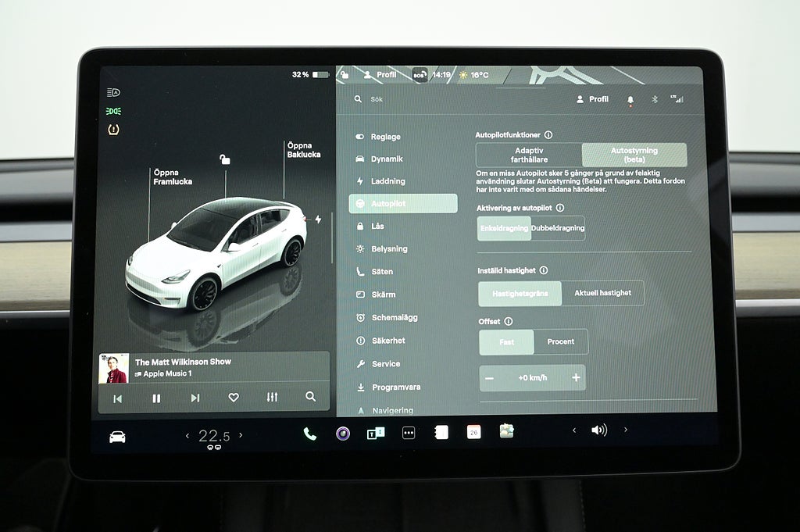The image size is (800, 532).
Task: Open the phone app in bottom bar
Action: [x=310, y=434]
